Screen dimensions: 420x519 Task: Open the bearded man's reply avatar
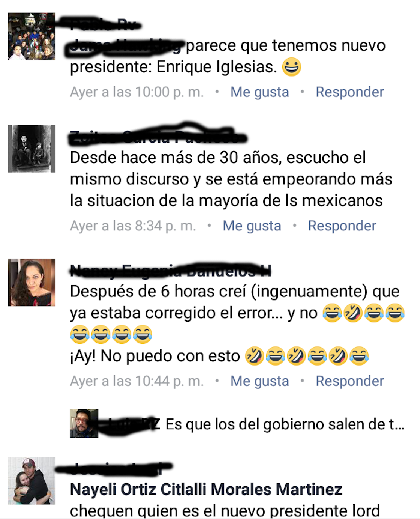pyautogui.click(x=84, y=423)
